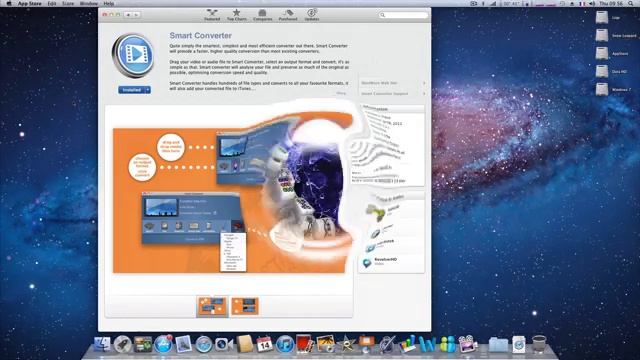Switch to the Categories tab

click(262, 15)
